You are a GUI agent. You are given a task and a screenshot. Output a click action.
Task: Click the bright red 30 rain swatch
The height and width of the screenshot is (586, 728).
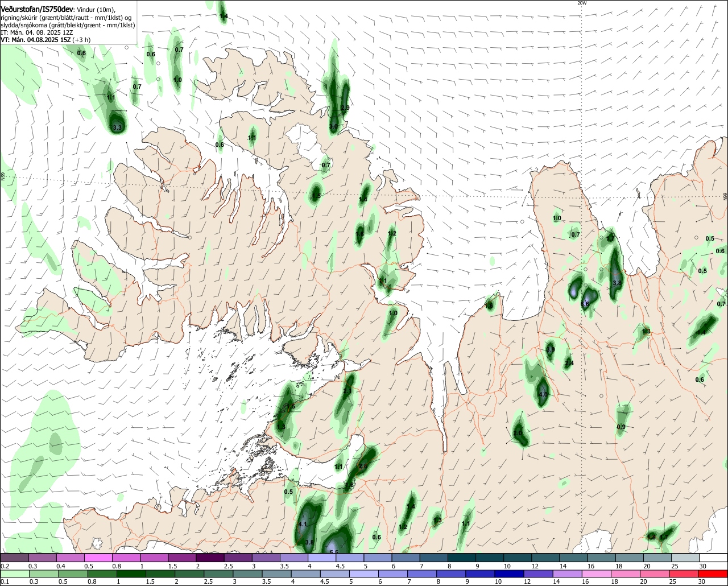(713, 574)
